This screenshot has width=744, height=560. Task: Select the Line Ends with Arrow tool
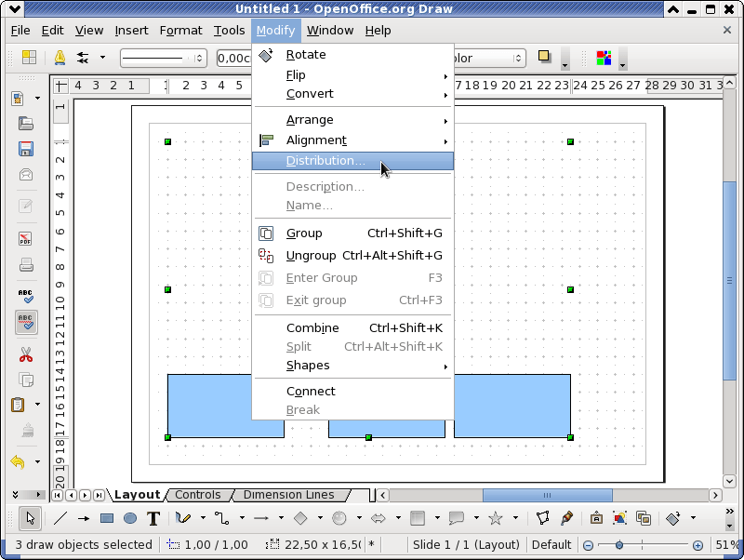tap(84, 518)
